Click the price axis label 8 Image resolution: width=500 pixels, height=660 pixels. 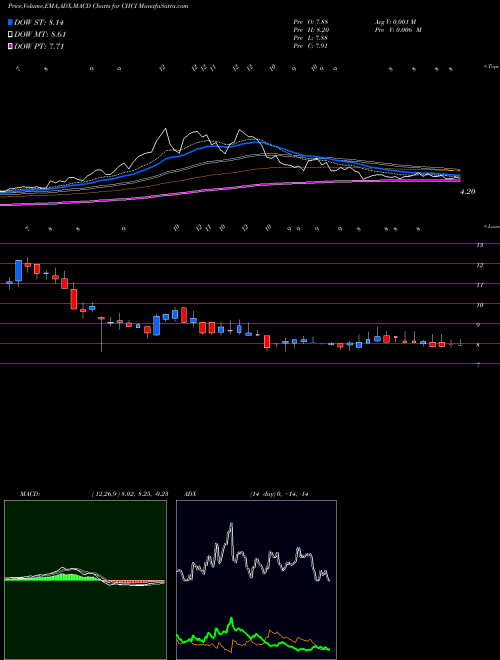pos(479,345)
